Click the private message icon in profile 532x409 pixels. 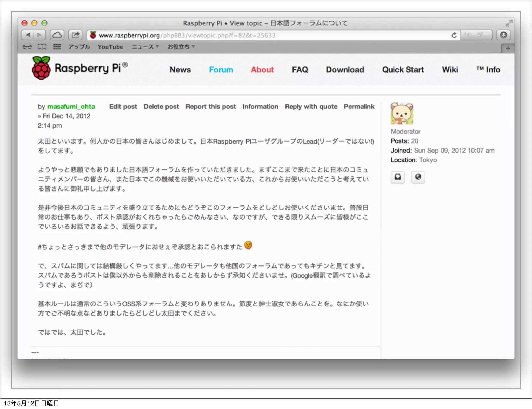[398, 177]
